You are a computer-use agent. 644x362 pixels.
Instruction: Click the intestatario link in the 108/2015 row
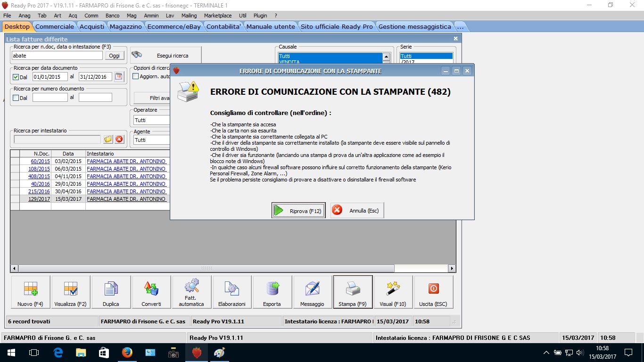(x=126, y=169)
